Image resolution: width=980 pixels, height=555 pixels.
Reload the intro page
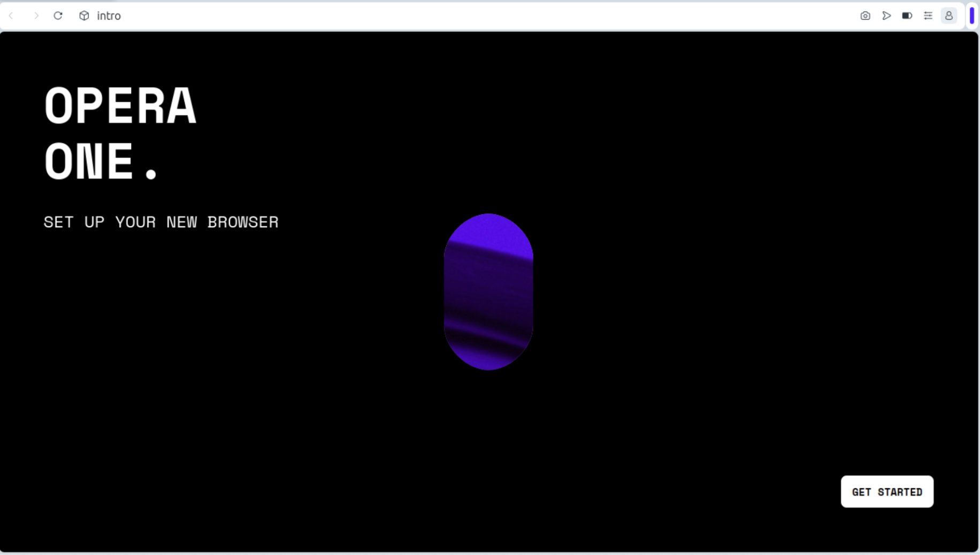[x=58, y=16]
